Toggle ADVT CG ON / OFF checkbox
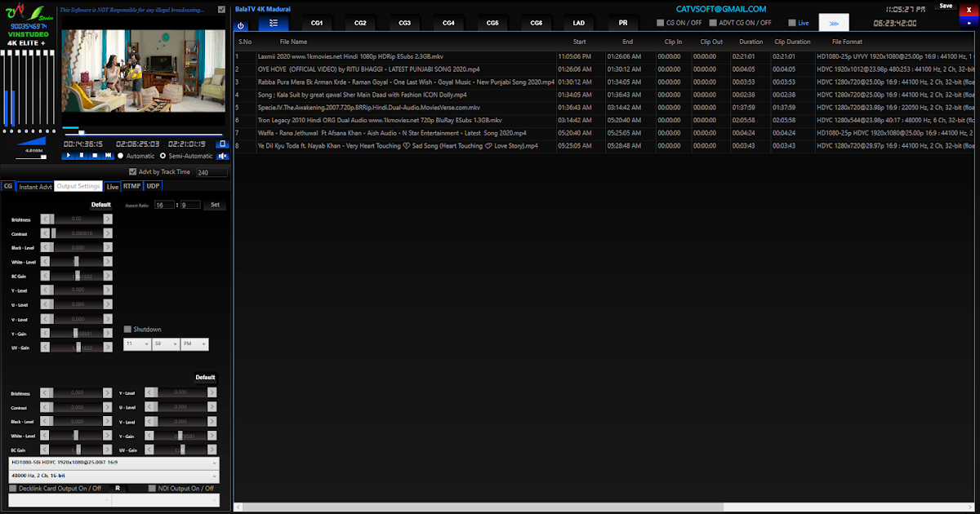The width and height of the screenshot is (980, 514). click(713, 23)
